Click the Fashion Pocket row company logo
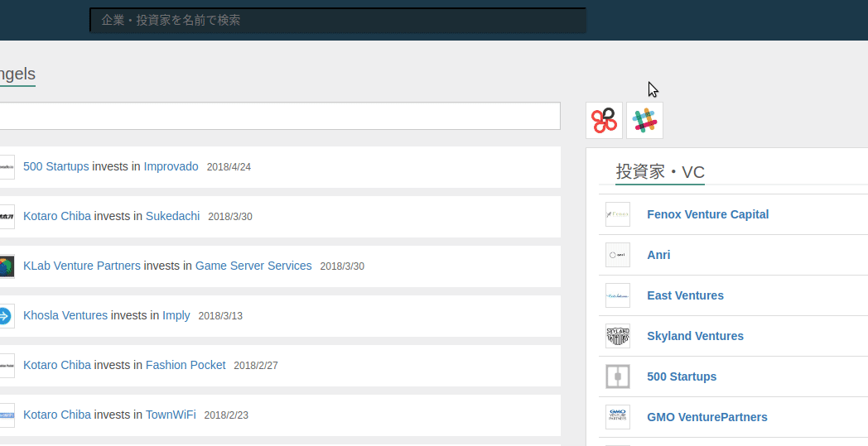The image size is (868, 446). [6, 366]
